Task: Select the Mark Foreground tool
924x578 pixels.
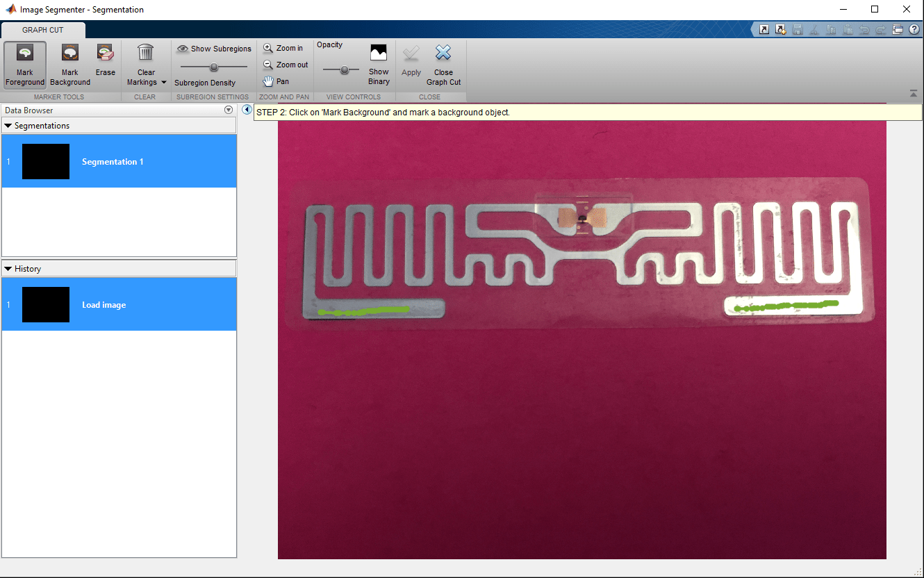Action: coord(25,65)
